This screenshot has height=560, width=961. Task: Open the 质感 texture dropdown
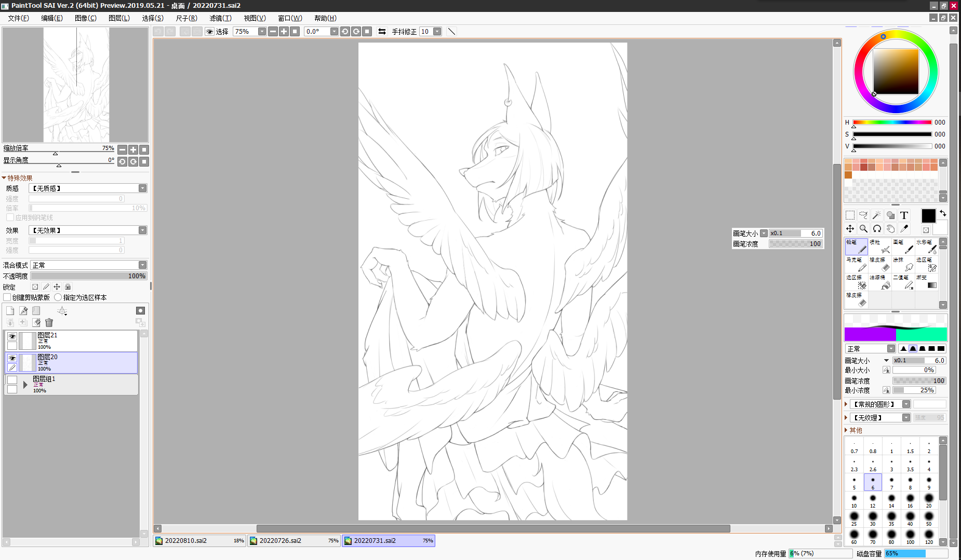pos(88,188)
